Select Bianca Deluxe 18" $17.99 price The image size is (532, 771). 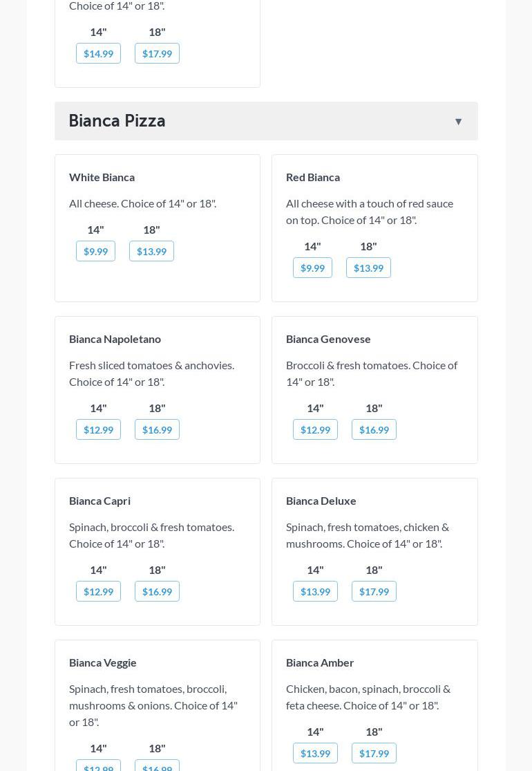click(x=374, y=591)
